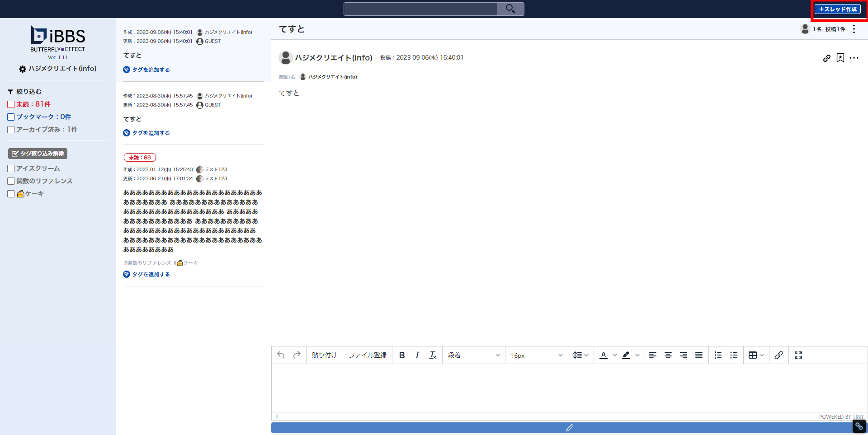The image size is (868, 435).
Task: Click the Bold formatting icon
Action: tap(401, 355)
